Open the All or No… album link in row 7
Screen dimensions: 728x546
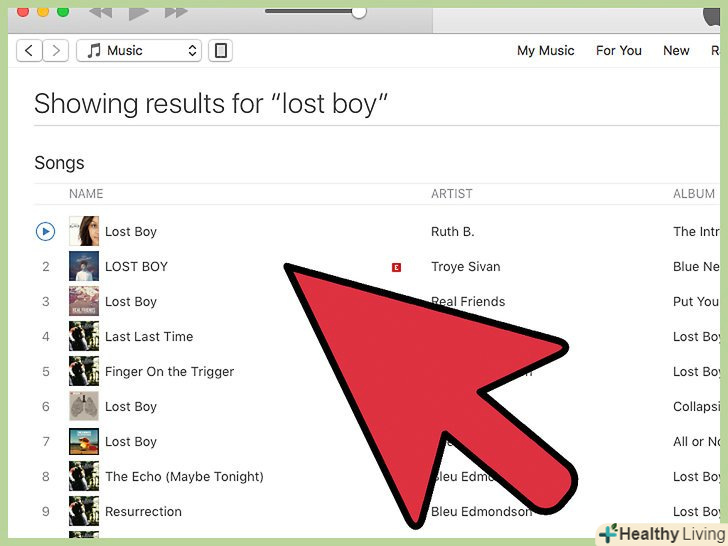coord(696,442)
